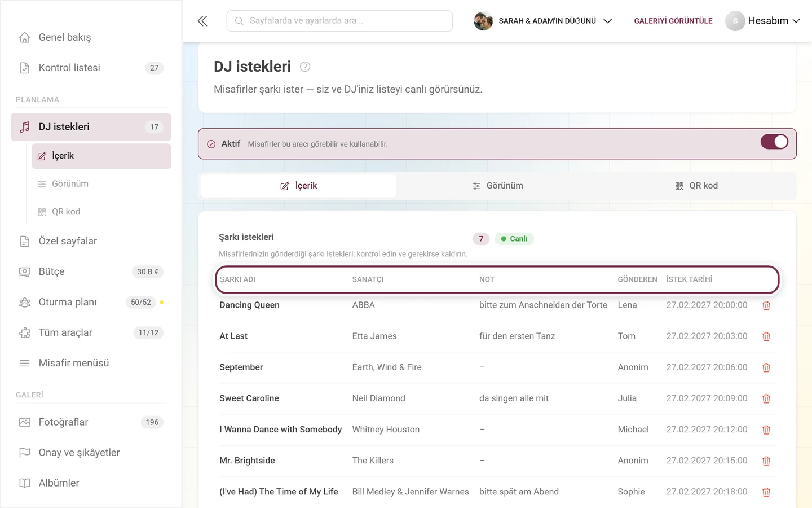Click the GALERİYİ GÖRÜNTÜLE link
This screenshot has width=812, height=508.
[673, 21]
